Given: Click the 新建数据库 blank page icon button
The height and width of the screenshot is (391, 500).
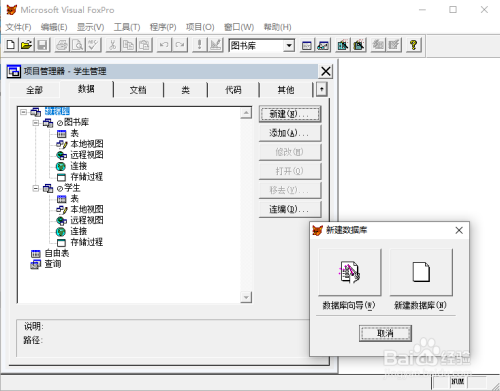Looking at the screenshot, I should click(x=421, y=272).
